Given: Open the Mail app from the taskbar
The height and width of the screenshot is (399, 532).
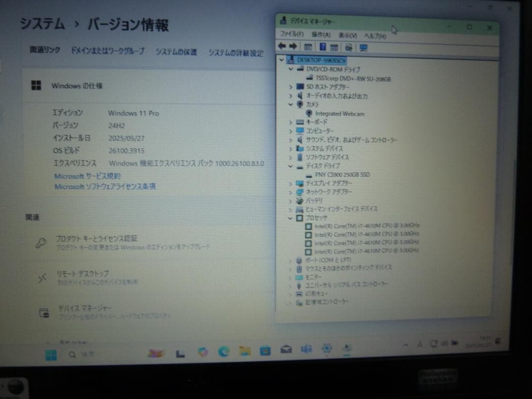Looking at the screenshot, I should click(x=286, y=351).
